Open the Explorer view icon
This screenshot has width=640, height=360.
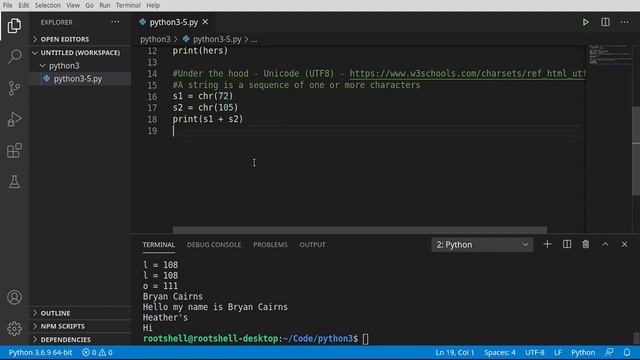coord(14,26)
